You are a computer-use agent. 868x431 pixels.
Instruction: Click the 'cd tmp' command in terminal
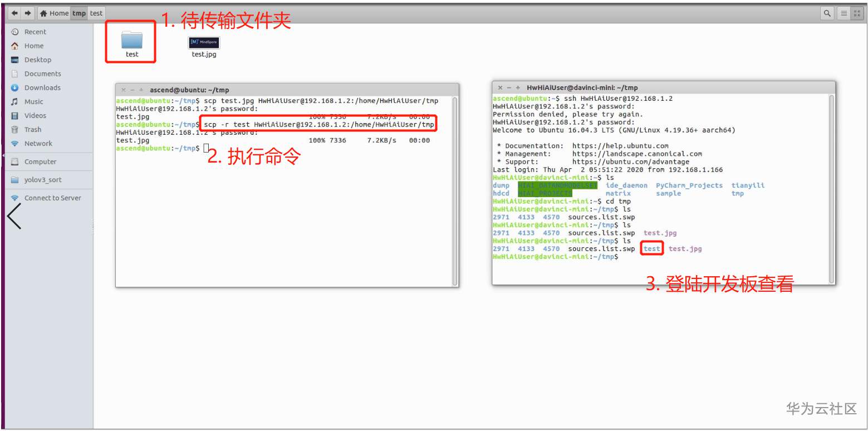point(618,201)
